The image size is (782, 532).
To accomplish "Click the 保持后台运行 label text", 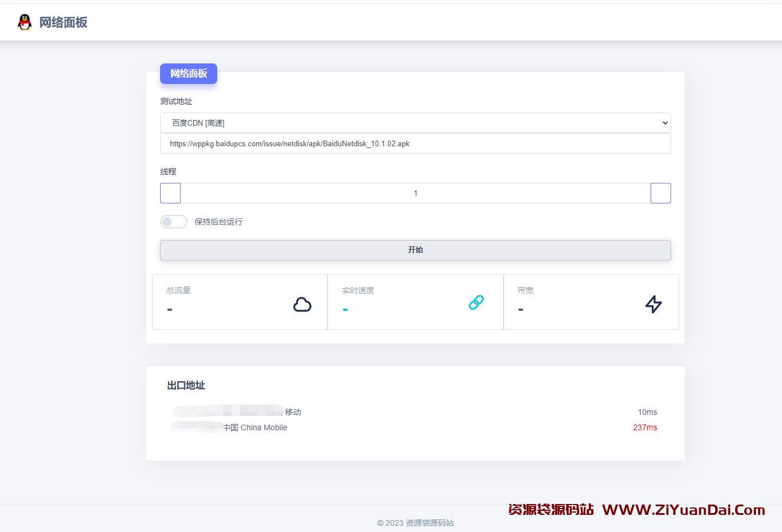I will 218,222.
